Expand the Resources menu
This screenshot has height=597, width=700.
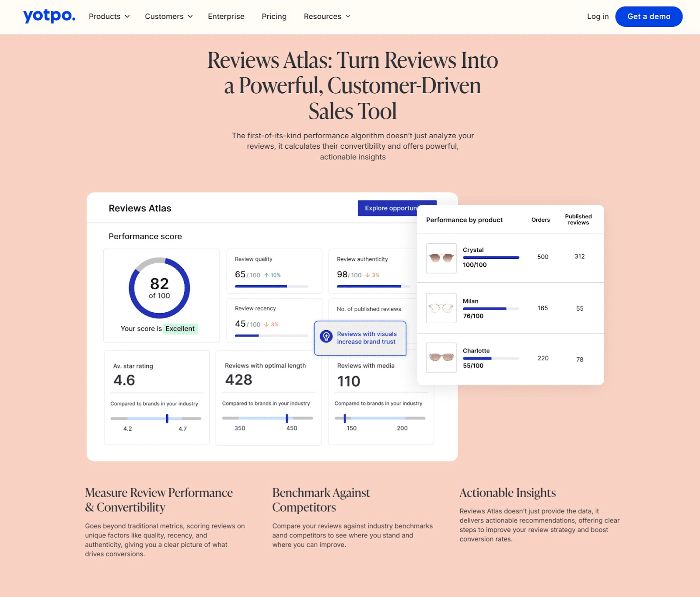click(326, 16)
